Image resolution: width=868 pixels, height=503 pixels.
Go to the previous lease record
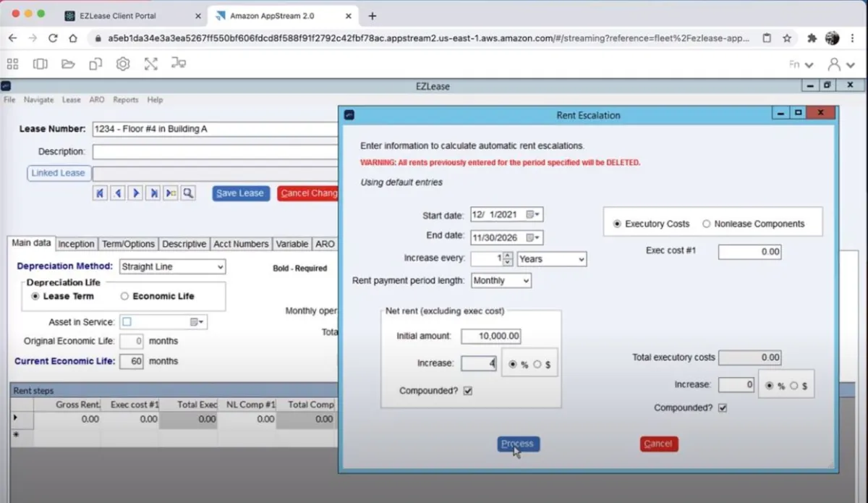[118, 193]
